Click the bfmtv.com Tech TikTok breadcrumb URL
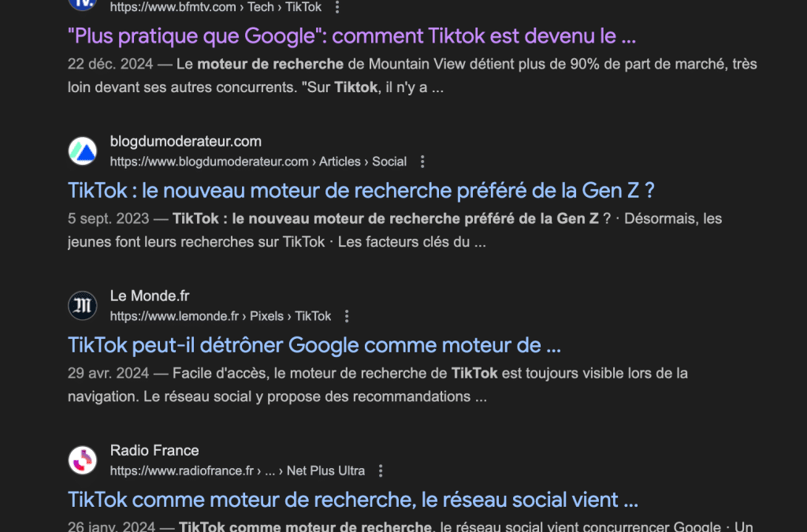Screen dimensions: 807x532 click(x=215, y=7)
